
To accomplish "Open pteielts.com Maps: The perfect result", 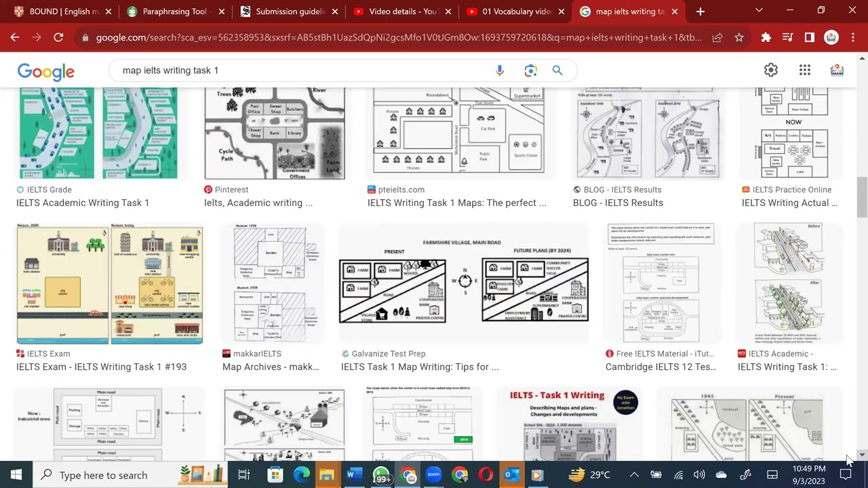I will coord(457,203).
